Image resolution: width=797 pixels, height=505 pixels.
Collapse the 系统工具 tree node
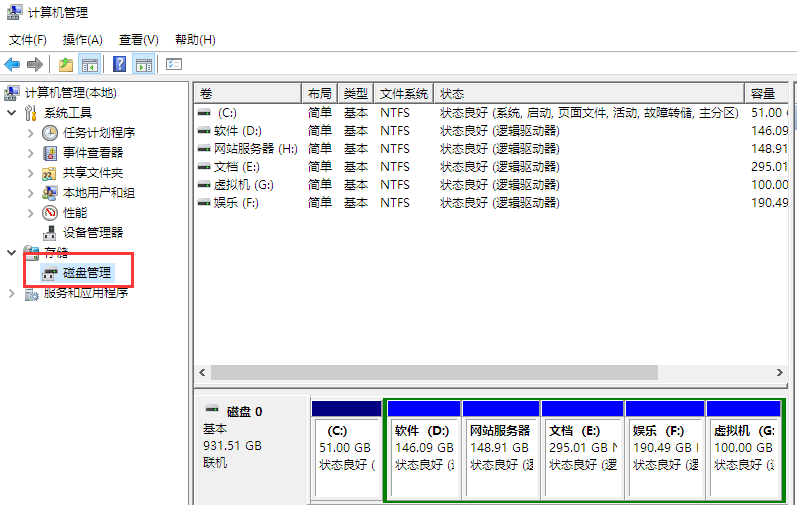12,112
